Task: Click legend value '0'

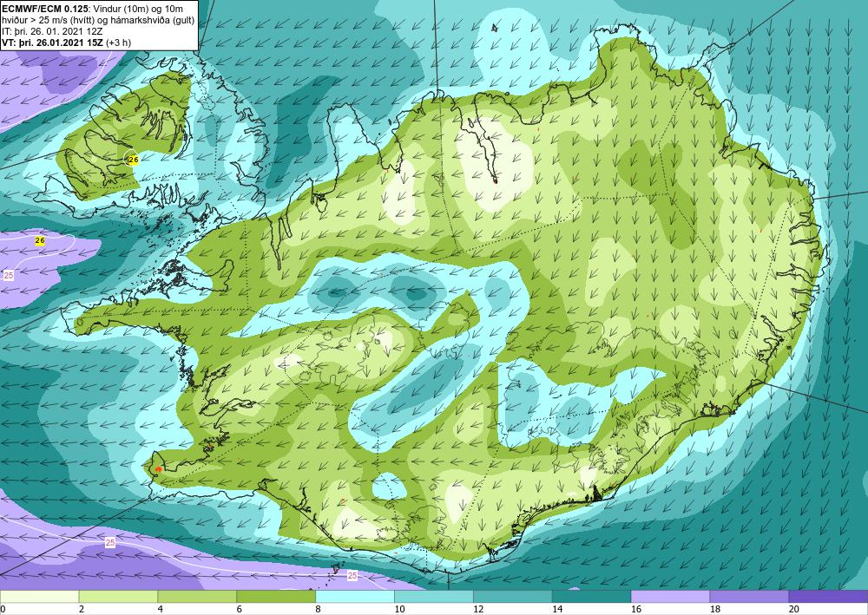Action: (3, 610)
